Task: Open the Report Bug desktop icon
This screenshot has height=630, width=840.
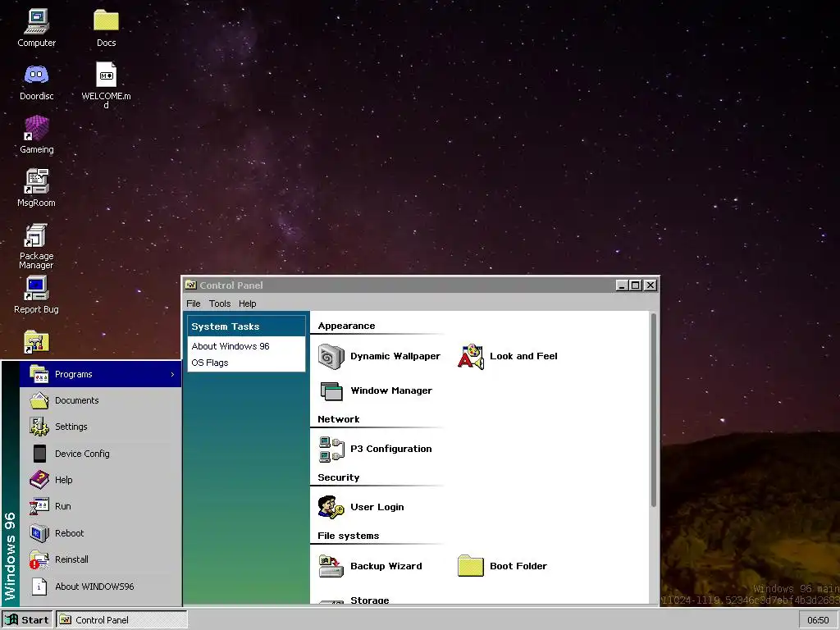Action: click(36, 294)
